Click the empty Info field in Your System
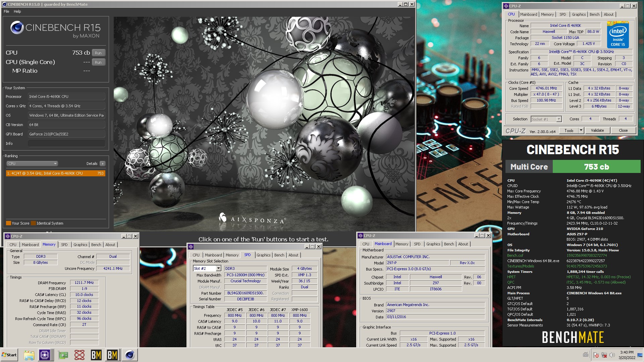 66,143
